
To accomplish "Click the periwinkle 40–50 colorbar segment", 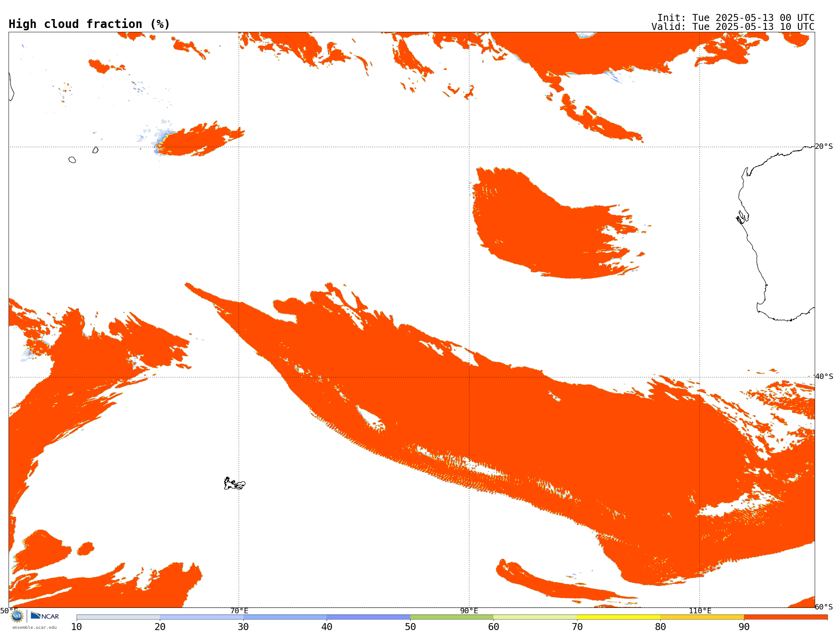I will (368, 617).
